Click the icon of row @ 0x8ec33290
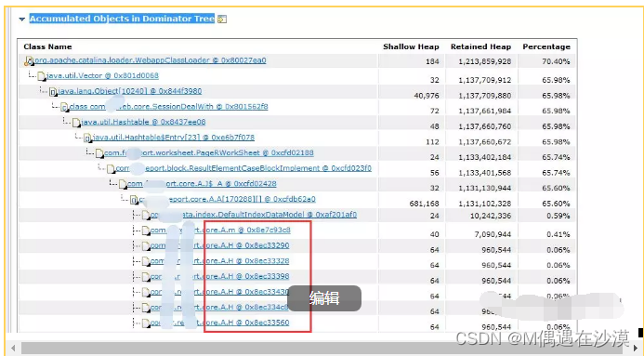This screenshot has width=644, height=356. (x=146, y=246)
